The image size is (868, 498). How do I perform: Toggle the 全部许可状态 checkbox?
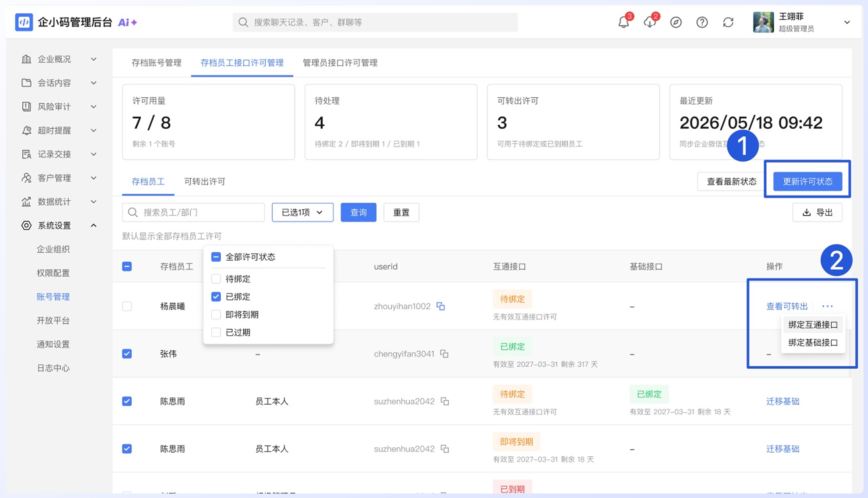tap(216, 257)
